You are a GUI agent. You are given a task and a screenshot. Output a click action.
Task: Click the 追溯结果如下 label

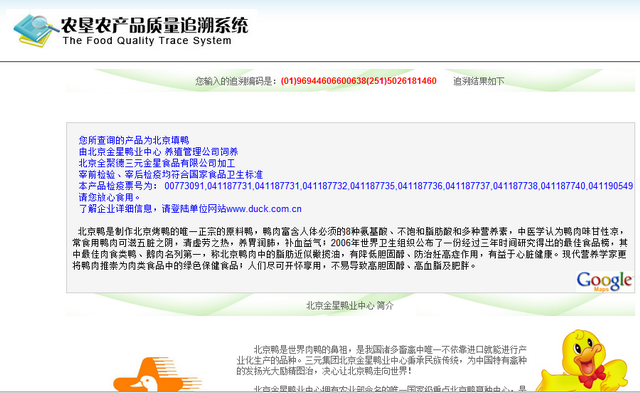coord(479,81)
